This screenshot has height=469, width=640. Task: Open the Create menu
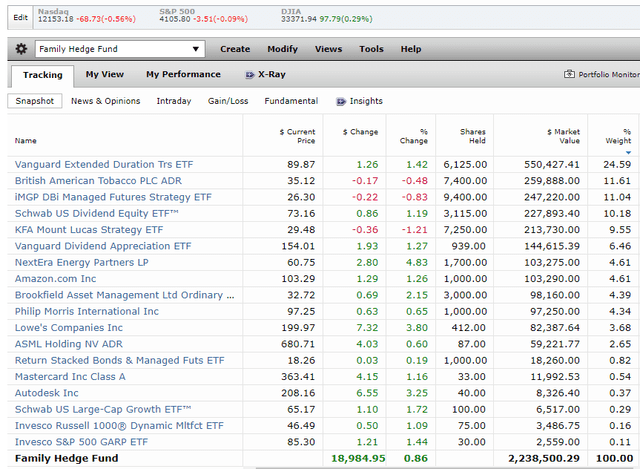(x=235, y=49)
